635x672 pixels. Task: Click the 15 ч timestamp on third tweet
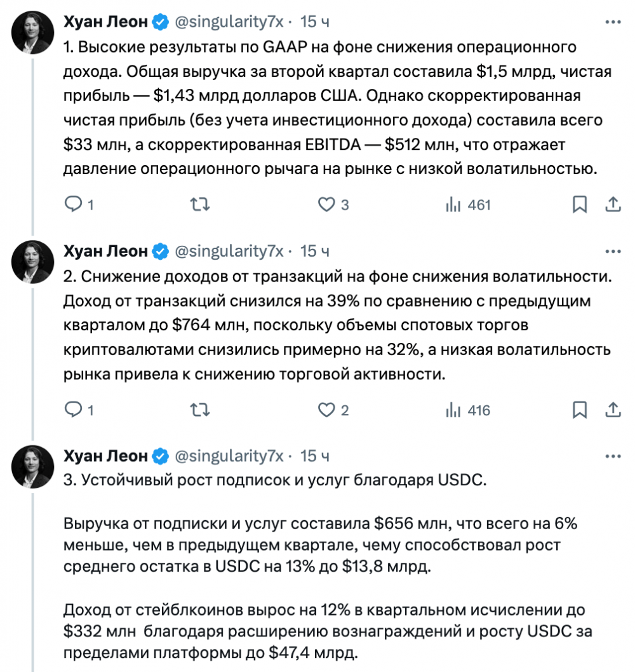[314, 456]
